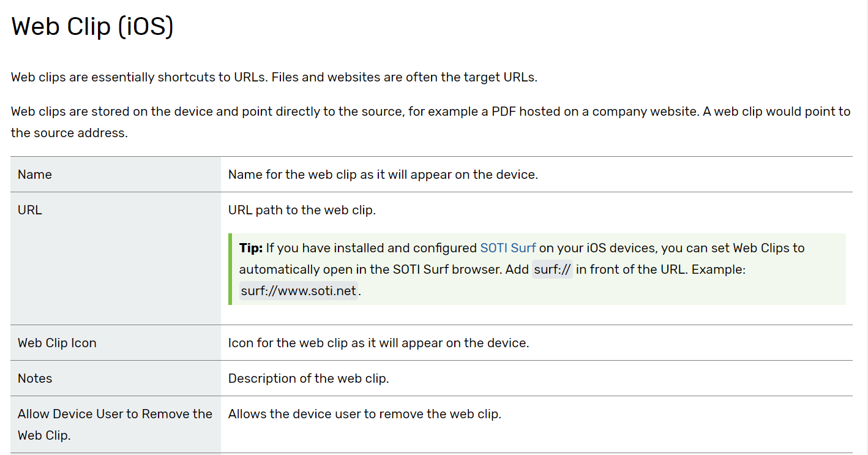
Task: Click "URL path to the web clip." text
Action: pyautogui.click(x=302, y=210)
